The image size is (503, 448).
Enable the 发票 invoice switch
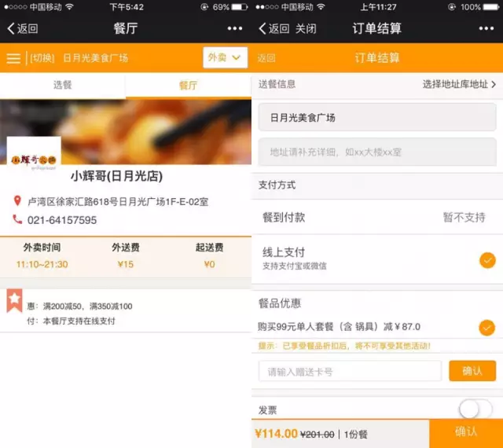475,409
